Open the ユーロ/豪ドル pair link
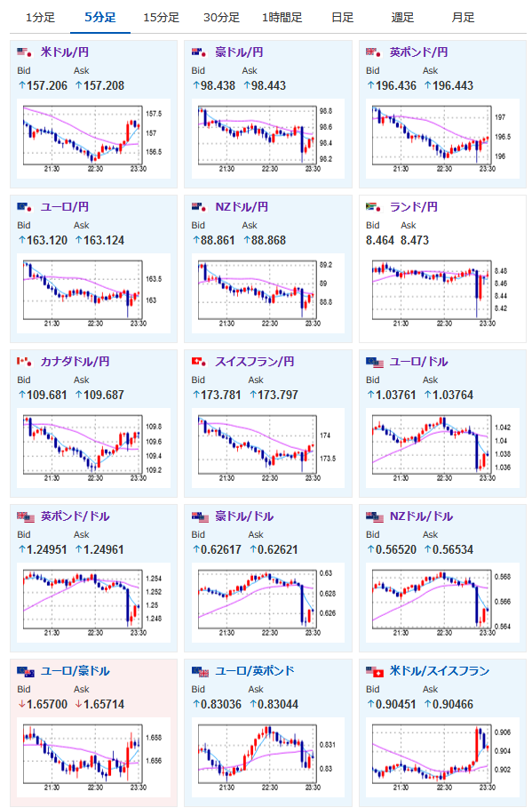532x808 pixels. pyautogui.click(x=75, y=670)
